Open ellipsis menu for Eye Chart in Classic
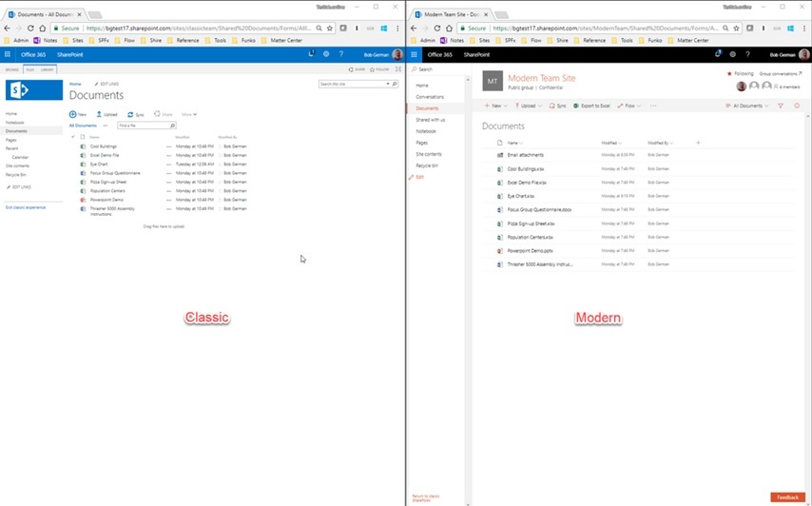Viewport: 812px width, 506px height. tap(169, 165)
